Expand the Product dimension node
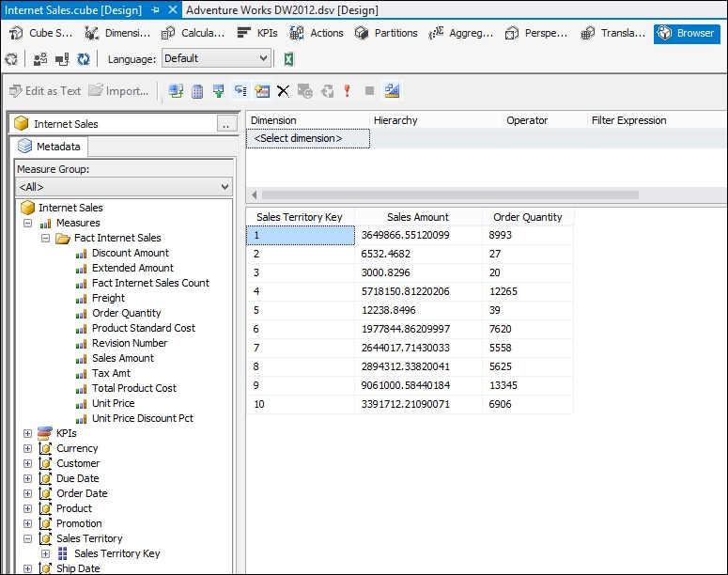This screenshot has height=575, width=728. point(28,508)
